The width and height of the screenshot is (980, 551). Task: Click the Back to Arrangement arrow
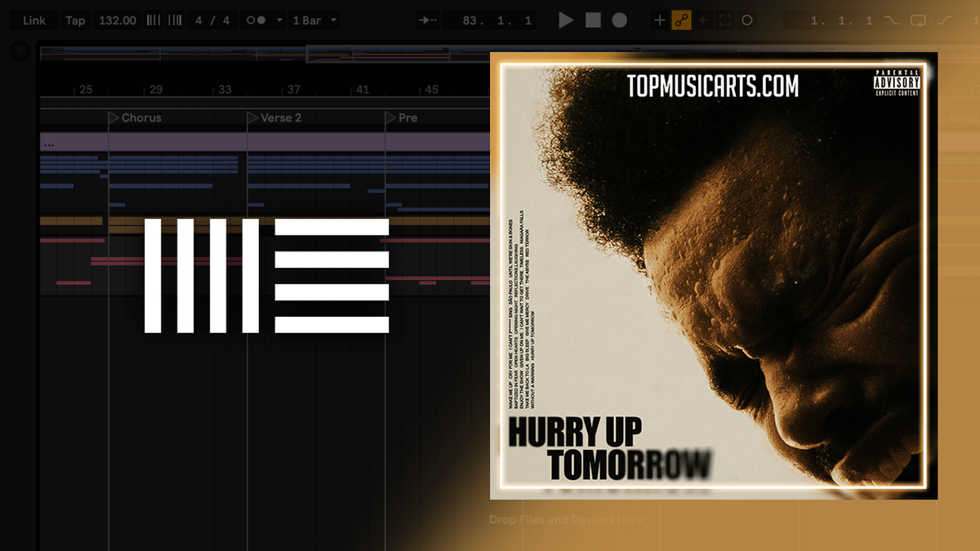point(702,20)
